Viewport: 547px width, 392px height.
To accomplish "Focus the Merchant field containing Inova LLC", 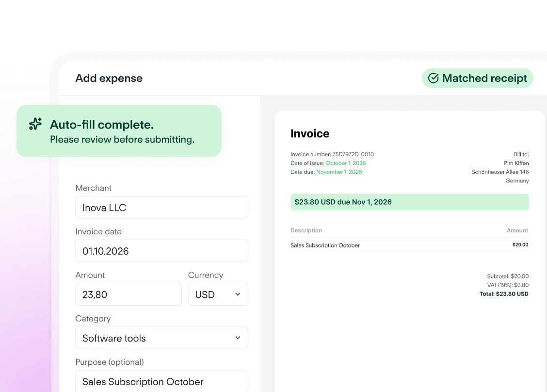I will click(161, 207).
